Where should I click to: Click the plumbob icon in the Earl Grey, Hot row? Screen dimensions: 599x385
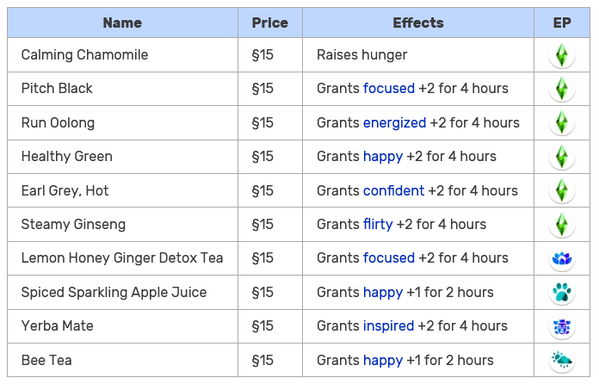tap(562, 191)
